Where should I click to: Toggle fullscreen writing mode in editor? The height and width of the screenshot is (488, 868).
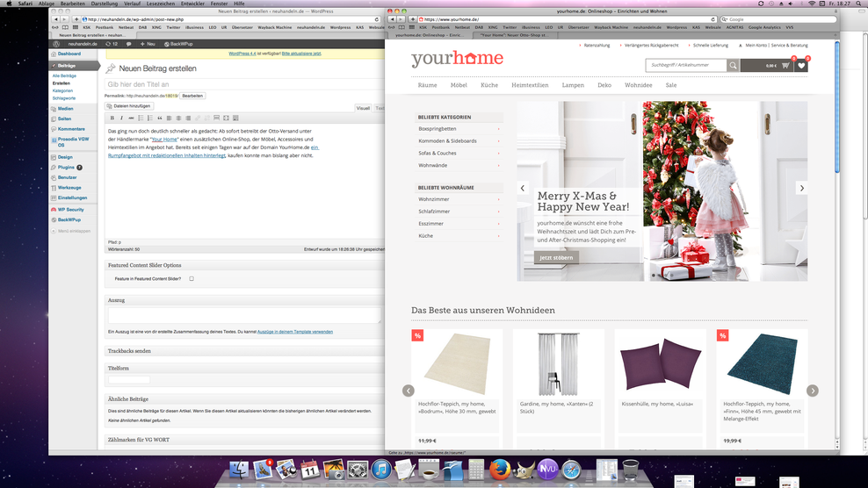(226, 118)
